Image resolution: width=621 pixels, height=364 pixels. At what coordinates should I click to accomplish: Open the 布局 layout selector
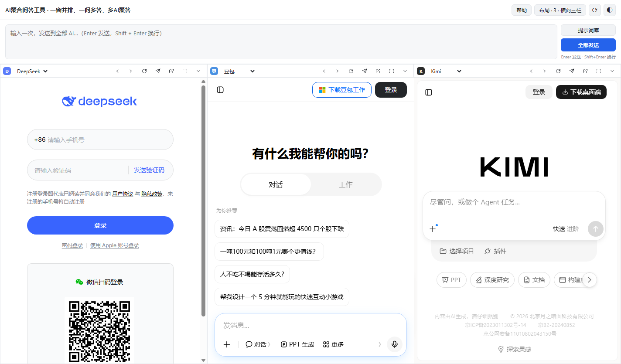560,10
